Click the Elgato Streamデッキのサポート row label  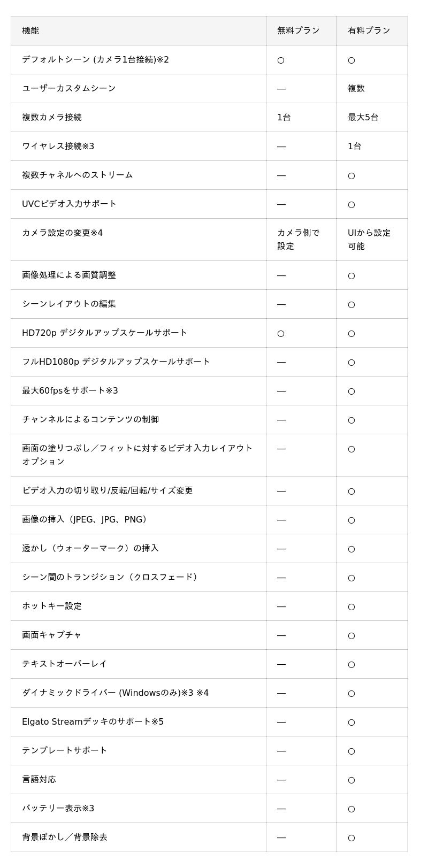[x=93, y=722]
